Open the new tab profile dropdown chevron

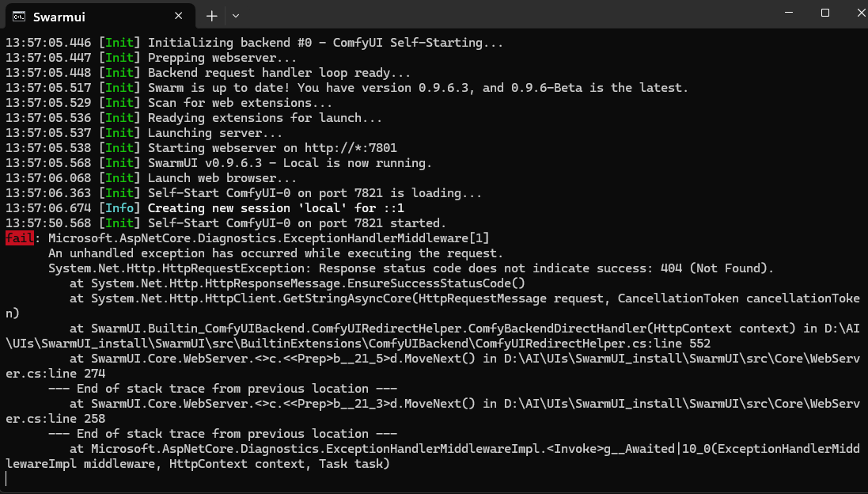(x=235, y=15)
